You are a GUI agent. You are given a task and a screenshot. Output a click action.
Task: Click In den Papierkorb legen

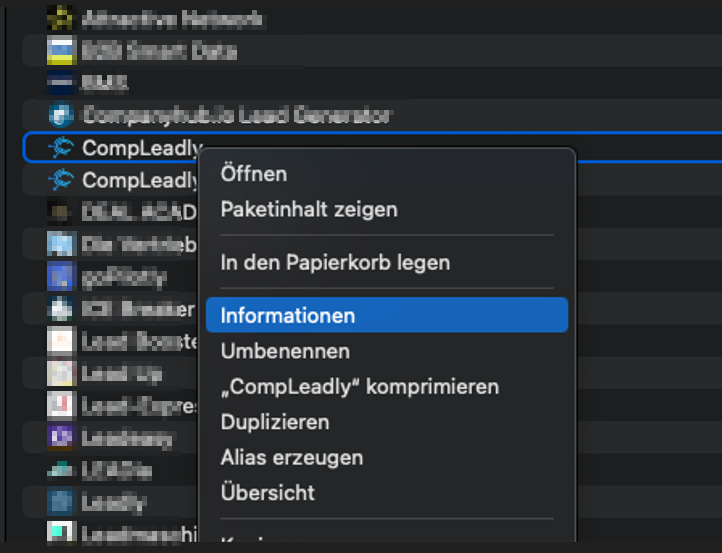[335, 263]
